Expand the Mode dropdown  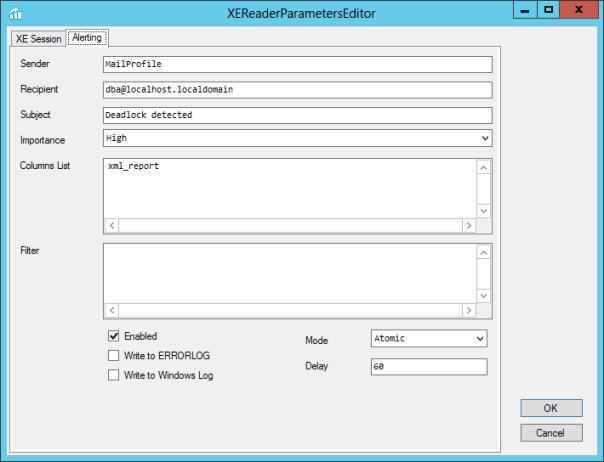[428, 339]
